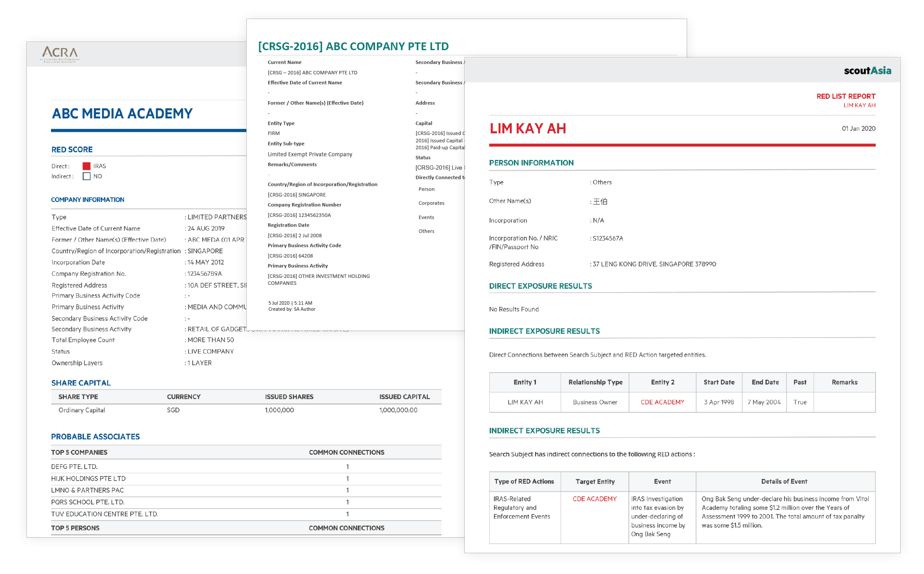924x574 pixels.
Task: Click the scoutAsia logo
Action: pos(867,70)
